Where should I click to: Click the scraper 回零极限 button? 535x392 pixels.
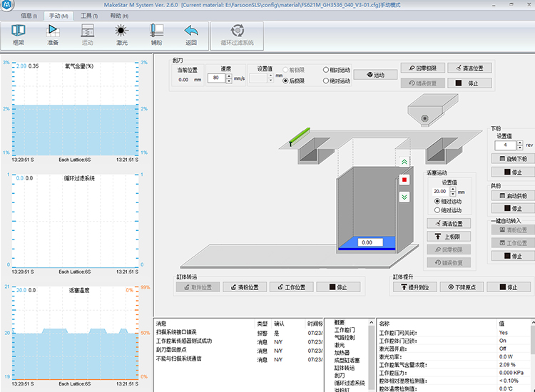click(x=424, y=68)
